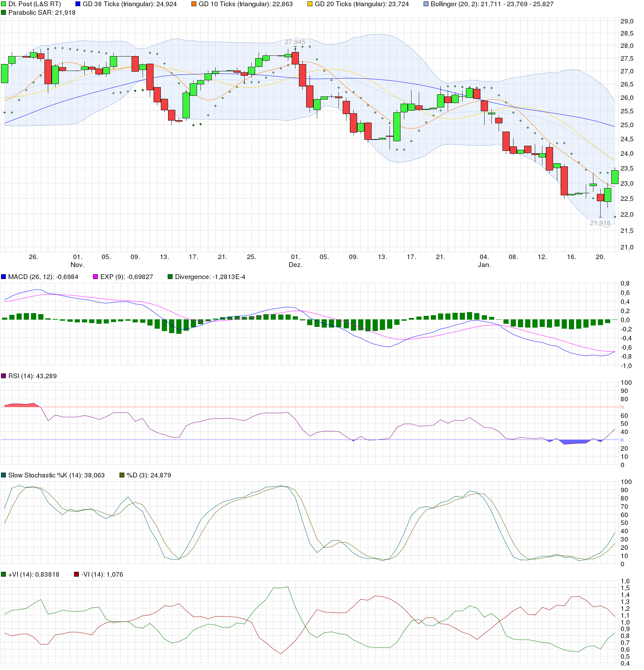Click the 21,918 low price annotation
Viewport: 644px width, 670px height.
pos(600,223)
